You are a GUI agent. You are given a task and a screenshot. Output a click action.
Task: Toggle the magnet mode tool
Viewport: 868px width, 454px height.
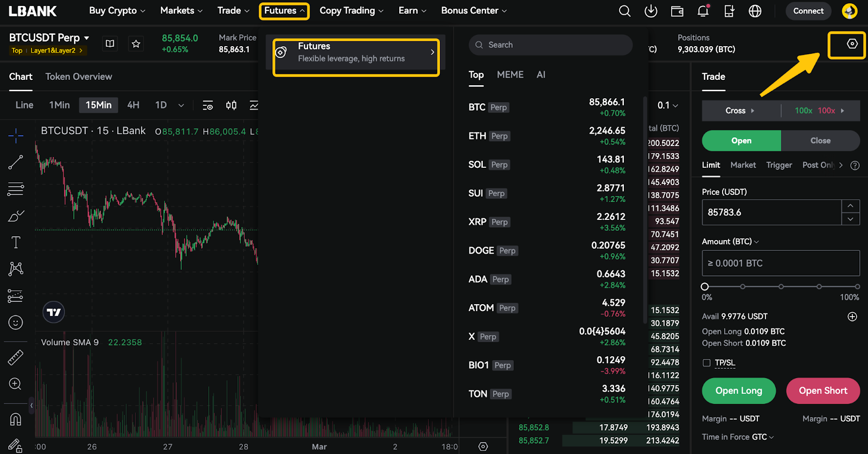16,419
